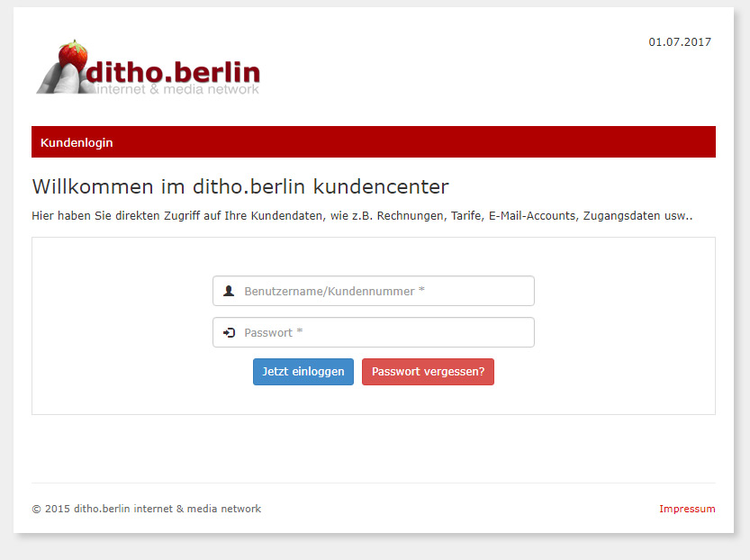750x560 pixels.
Task: Click the Jetzt einloggen button
Action: pos(303,372)
